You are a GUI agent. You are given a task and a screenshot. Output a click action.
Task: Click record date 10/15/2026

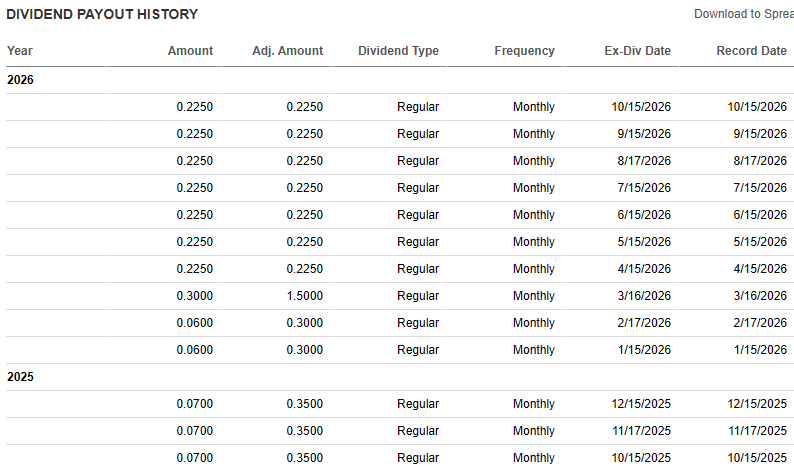pyautogui.click(x=757, y=107)
